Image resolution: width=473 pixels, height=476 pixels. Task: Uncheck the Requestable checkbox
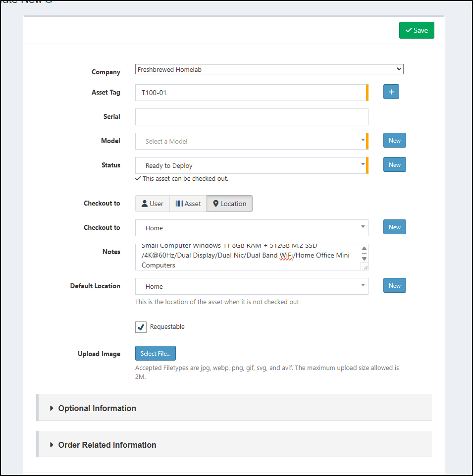pos(141,327)
